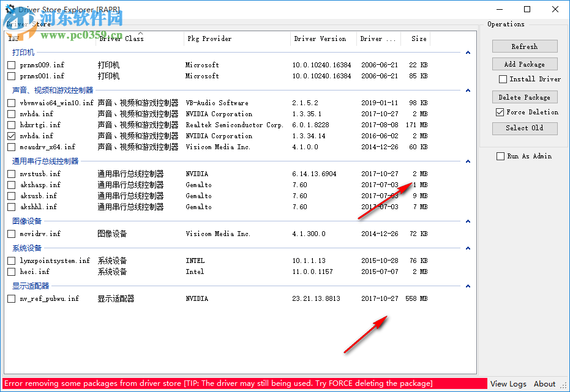The height and width of the screenshot is (392, 570).
Task: Click the 系统设备 group header label
Action: pos(27,248)
